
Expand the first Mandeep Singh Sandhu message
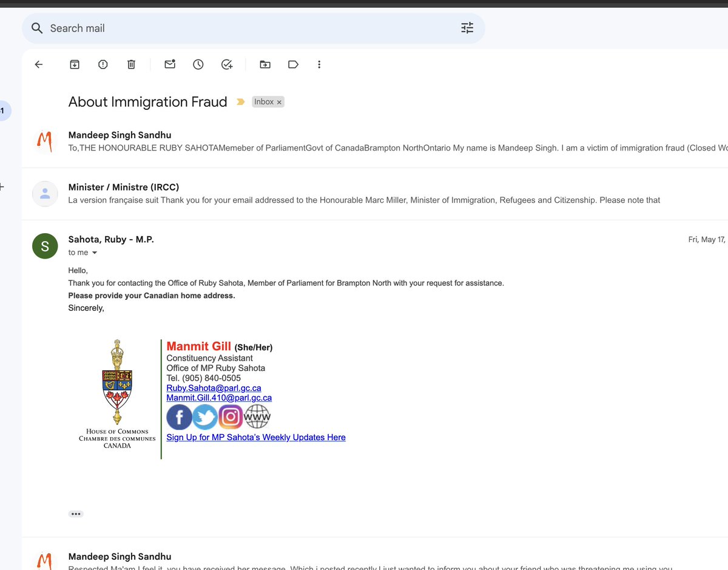[375, 141]
